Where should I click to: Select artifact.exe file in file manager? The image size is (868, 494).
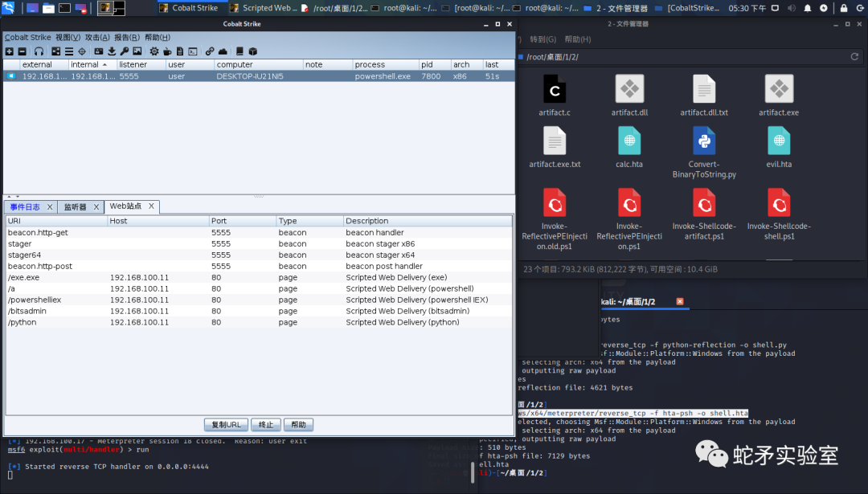pyautogui.click(x=779, y=96)
